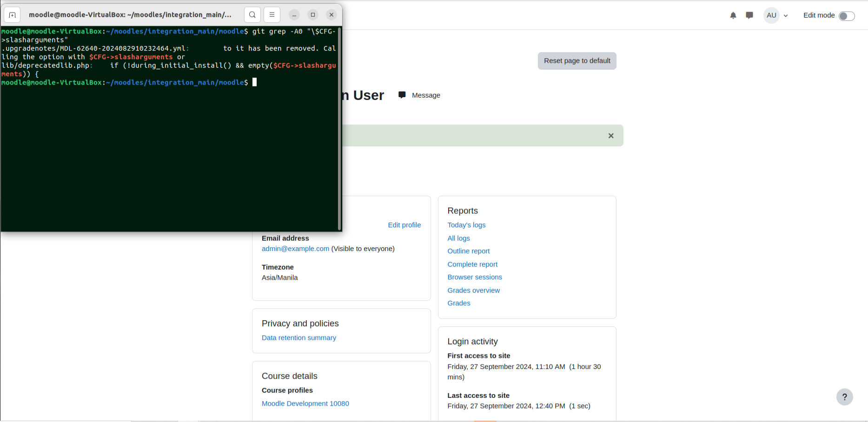
Task: Click the Edit mode label text
Action: (x=819, y=15)
